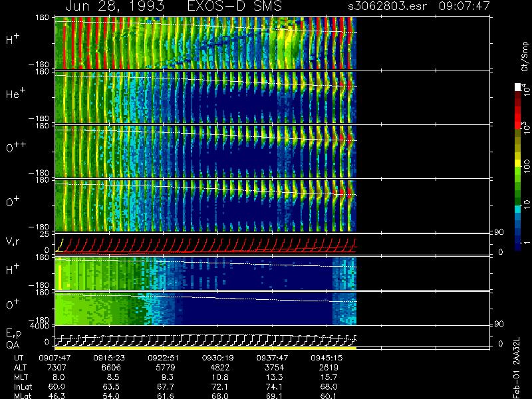Click the ALT value '5779'
The image size is (532, 399).
[x=165, y=368]
